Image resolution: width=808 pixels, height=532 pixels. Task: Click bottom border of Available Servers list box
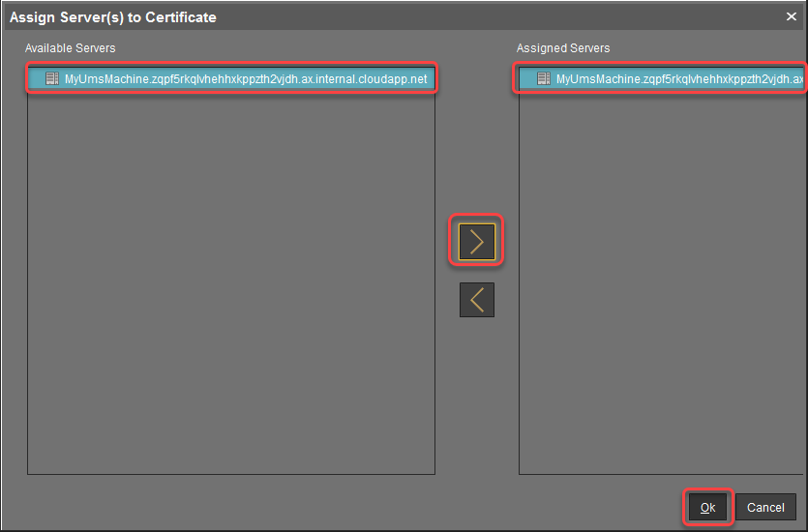pos(230,474)
